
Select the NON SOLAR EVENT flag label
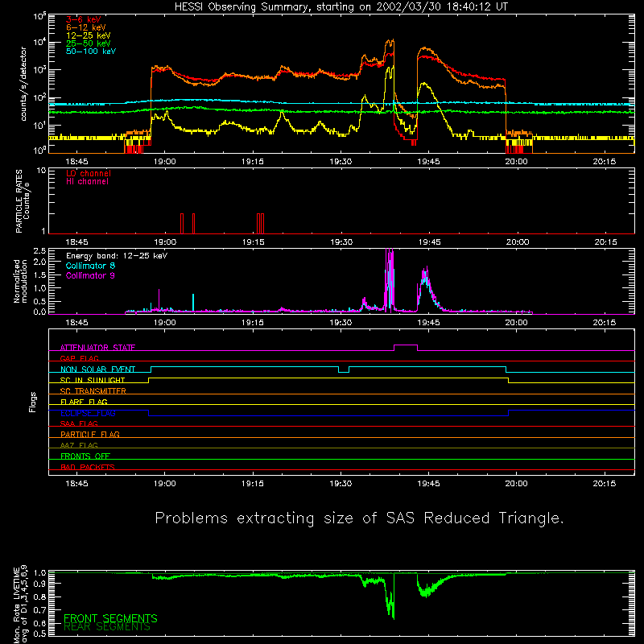click(97, 369)
